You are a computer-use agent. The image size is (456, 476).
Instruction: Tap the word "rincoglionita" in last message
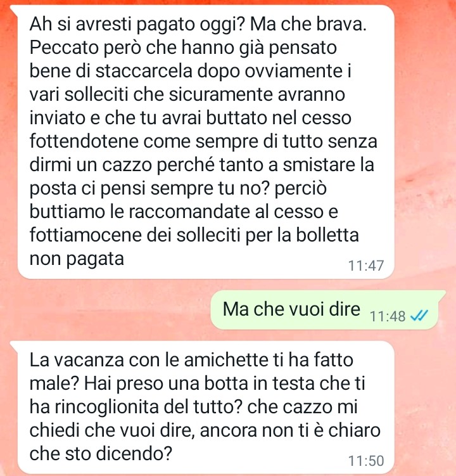106,407
